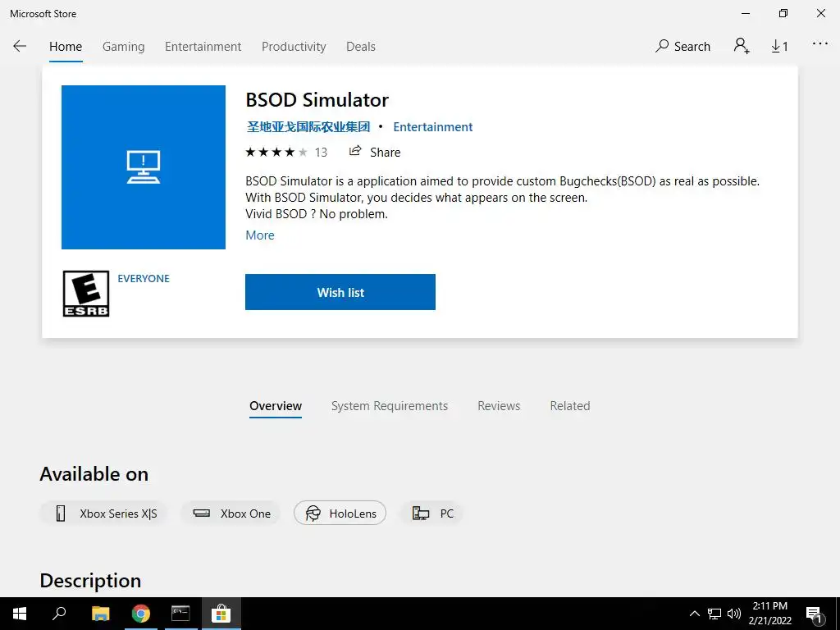Viewport: 840px width, 630px height.
Task: Launch Google Chrome from taskbar
Action: click(141, 614)
